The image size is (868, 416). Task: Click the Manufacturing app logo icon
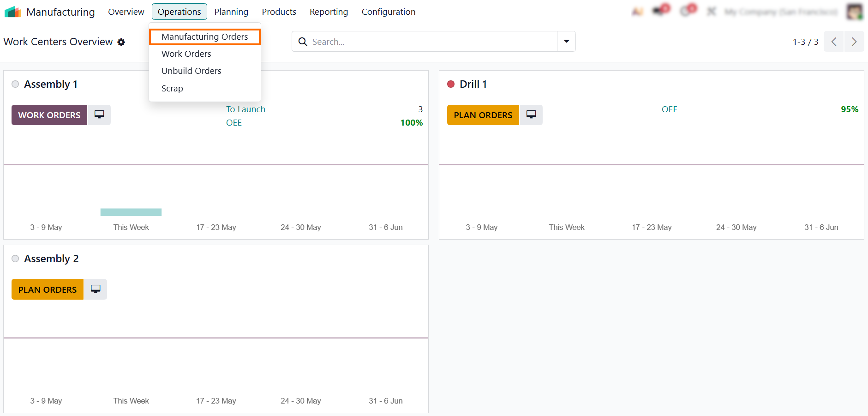13,12
